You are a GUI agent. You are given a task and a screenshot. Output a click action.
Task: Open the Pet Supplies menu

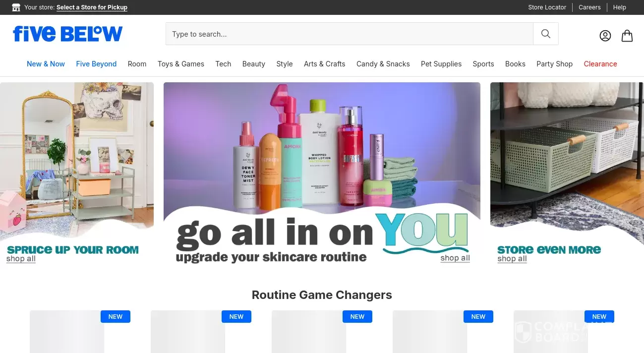pos(441,64)
